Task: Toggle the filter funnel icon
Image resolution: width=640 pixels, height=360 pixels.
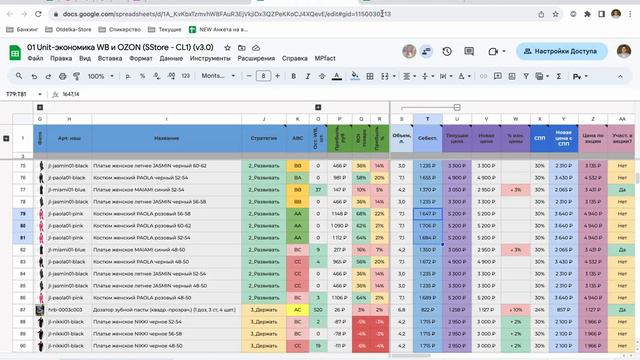Action: (526, 76)
